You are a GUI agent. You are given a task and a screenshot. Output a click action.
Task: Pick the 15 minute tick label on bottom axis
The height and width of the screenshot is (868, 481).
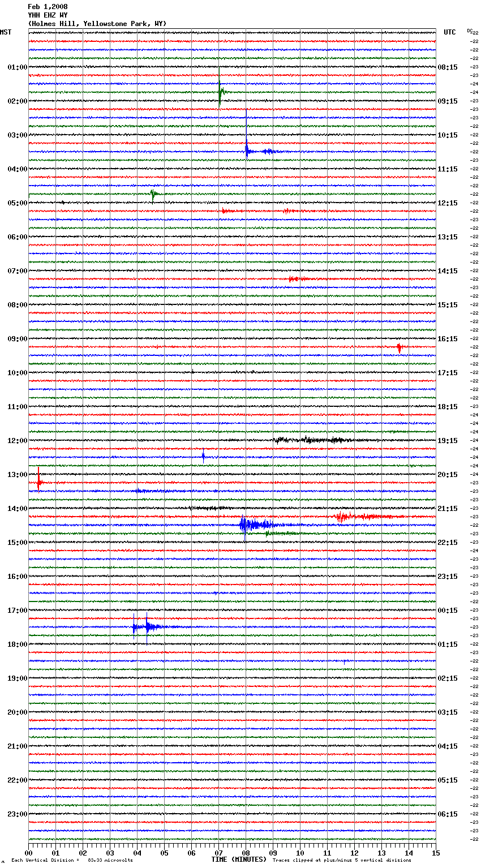pyautogui.click(x=436, y=853)
